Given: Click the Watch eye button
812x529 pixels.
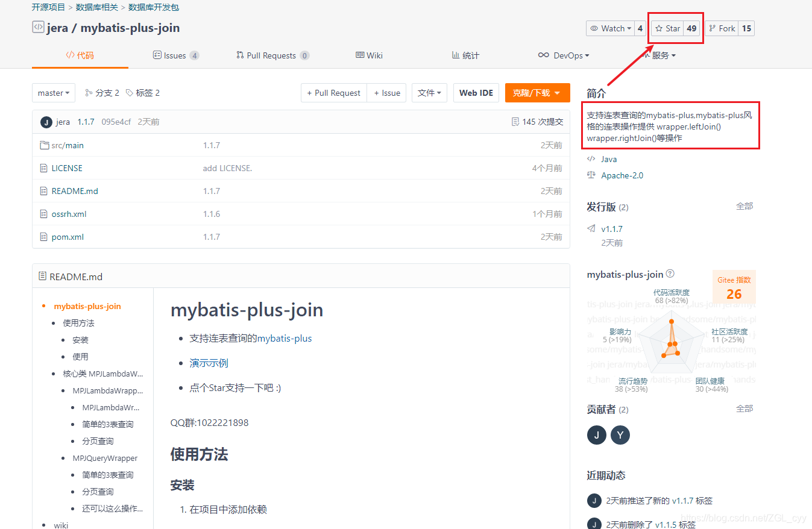Looking at the screenshot, I should coord(610,28).
